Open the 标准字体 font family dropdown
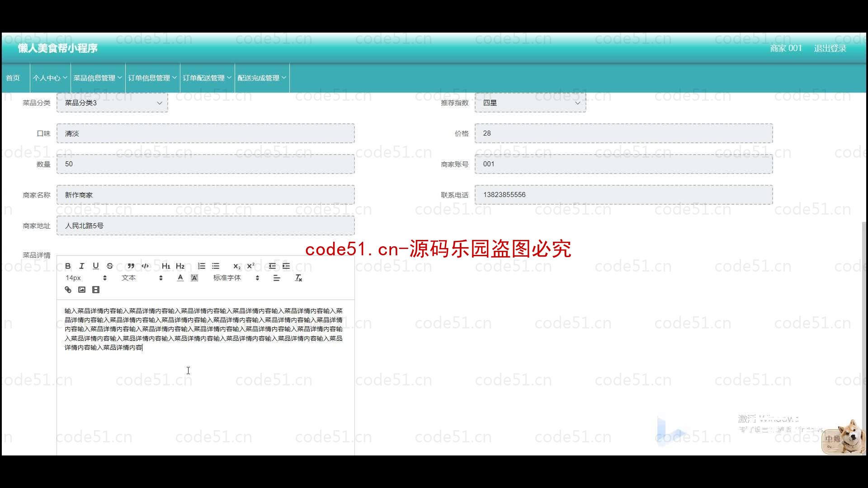The width and height of the screenshot is (868, 488). (x=236, y=278)
